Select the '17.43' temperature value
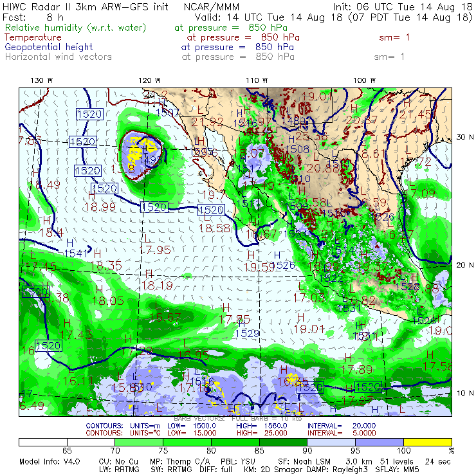The height and width of the screenshot is (476, 476). click(76, 335)
